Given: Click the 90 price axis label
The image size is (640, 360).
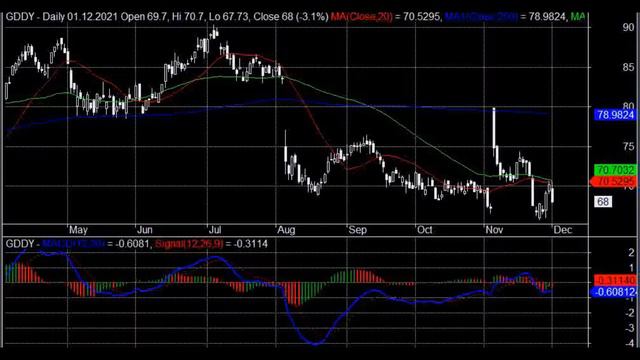Looking at the screenshot, I should click(x=629, y=27).
